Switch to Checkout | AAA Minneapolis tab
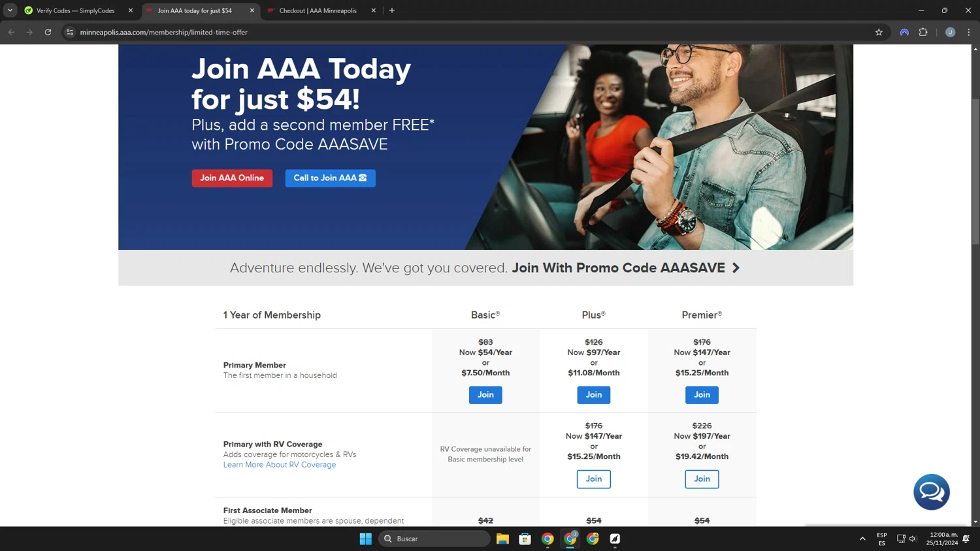Screen dimensions: 980x551 (x=318, y=10)
